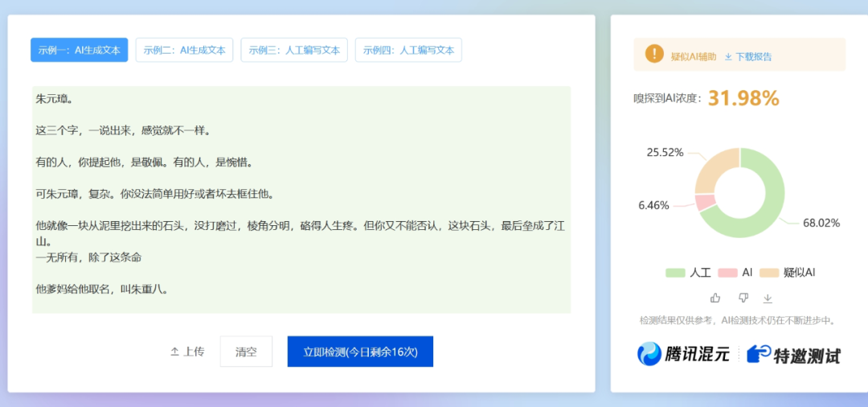This screenshot has height=407, width=868.
Task: Click the 68.02% chart label
Action: 821,223
